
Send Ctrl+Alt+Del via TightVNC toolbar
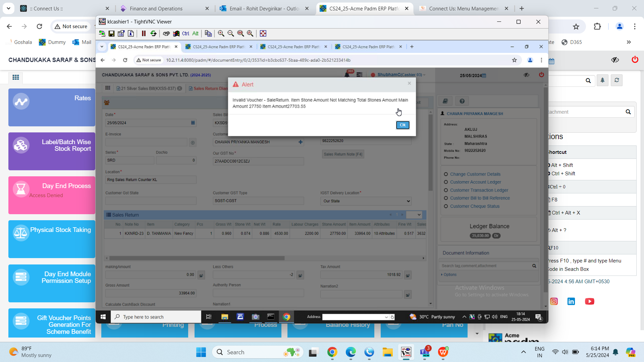pyautogui.click(x=166, y=34)
